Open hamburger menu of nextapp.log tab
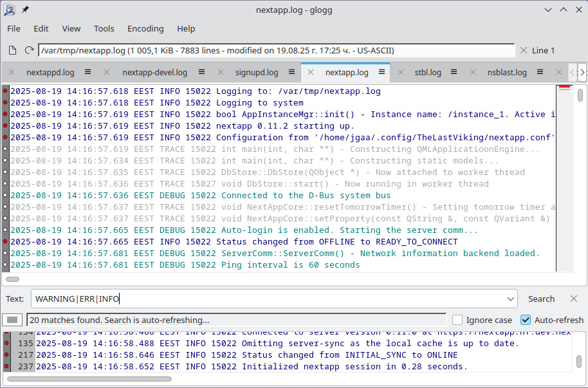The image size is (588, 388). click(381, 72)
